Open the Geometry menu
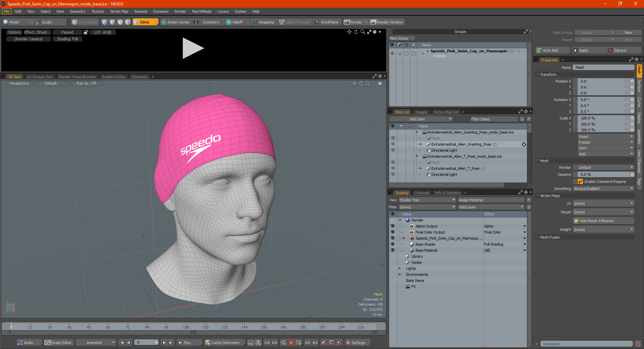Viewport: 644px width, 349px height. click(x=77, y=11)
